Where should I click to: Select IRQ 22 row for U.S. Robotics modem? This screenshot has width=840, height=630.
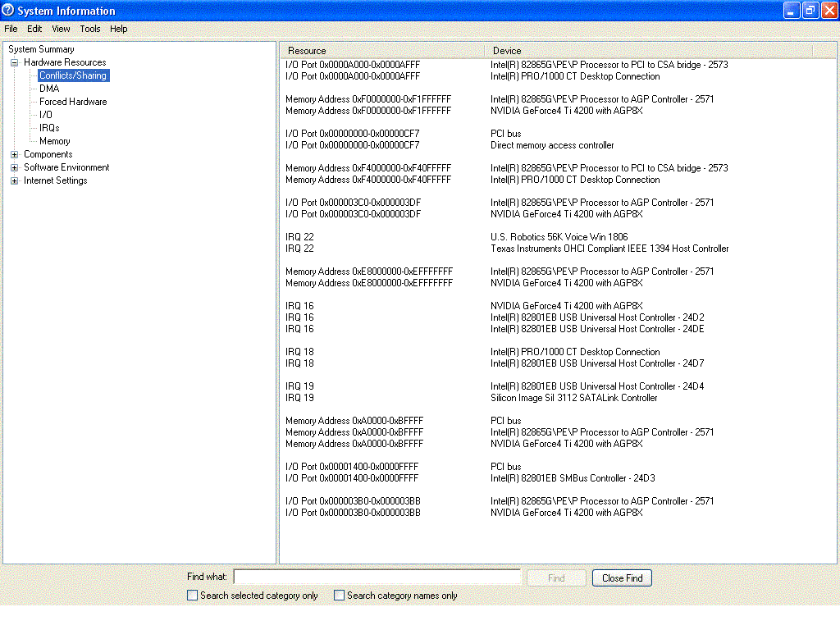pos(299,237)
